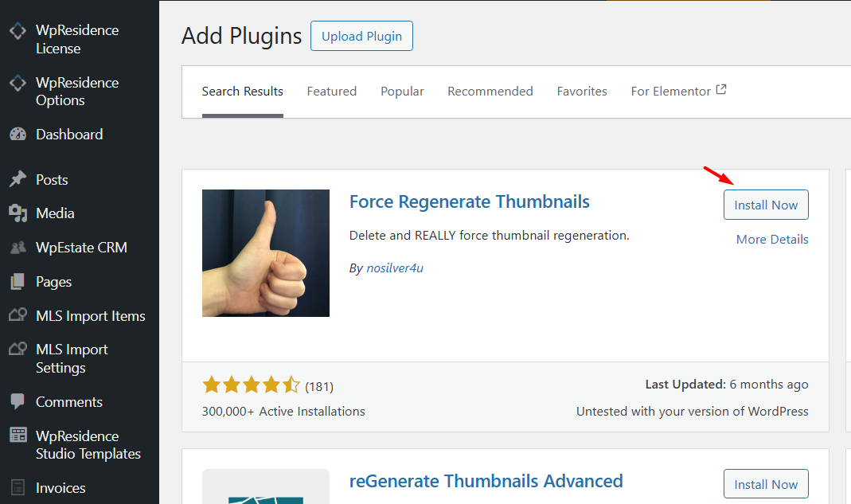Viewport: 851px width, 504px height.
Task: Switch to the Featured tab
Action: pos(332,92)
